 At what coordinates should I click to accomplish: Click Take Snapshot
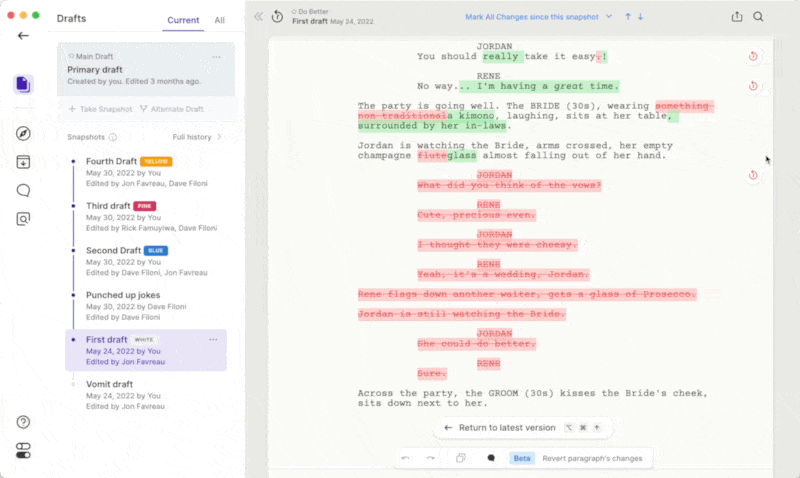point(100,108)
